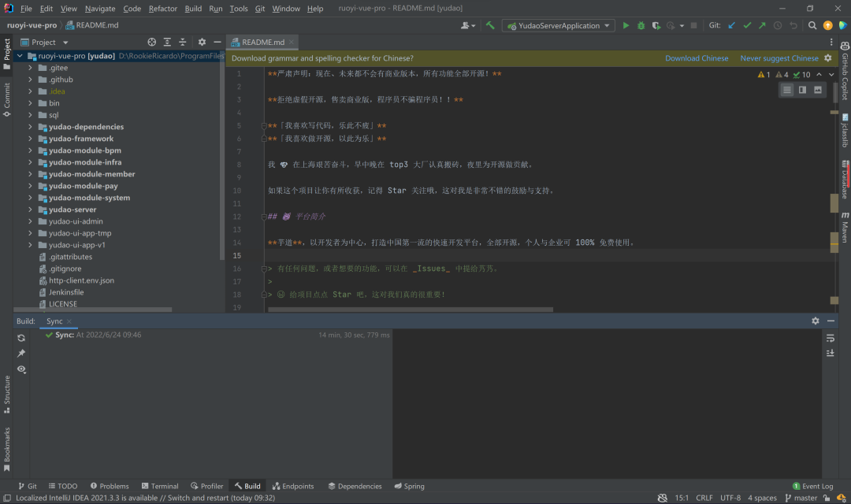Select LICENSE file in project tree

[x=62, y=304]
